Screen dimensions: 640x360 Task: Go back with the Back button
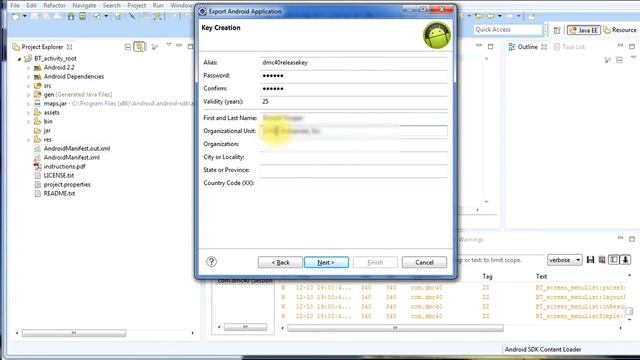coord(280,262)
